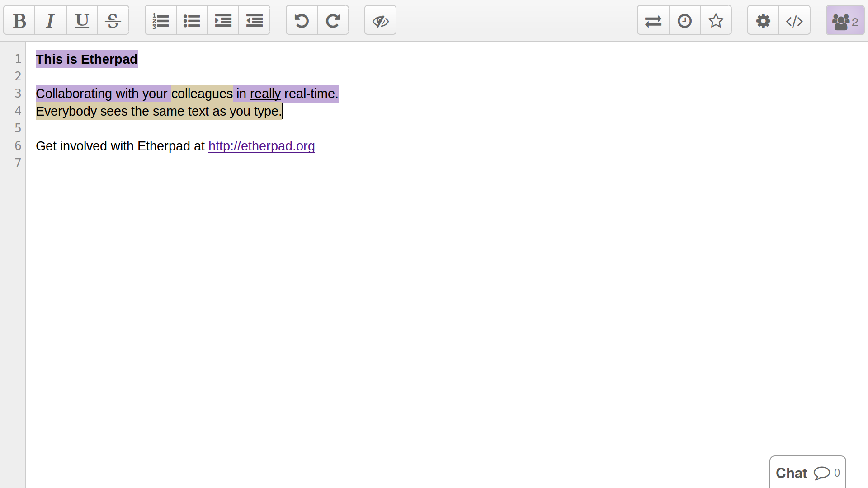Open share and embed panel
The width and height of the screenshot is (868, 488).
[x=794, y=20]
